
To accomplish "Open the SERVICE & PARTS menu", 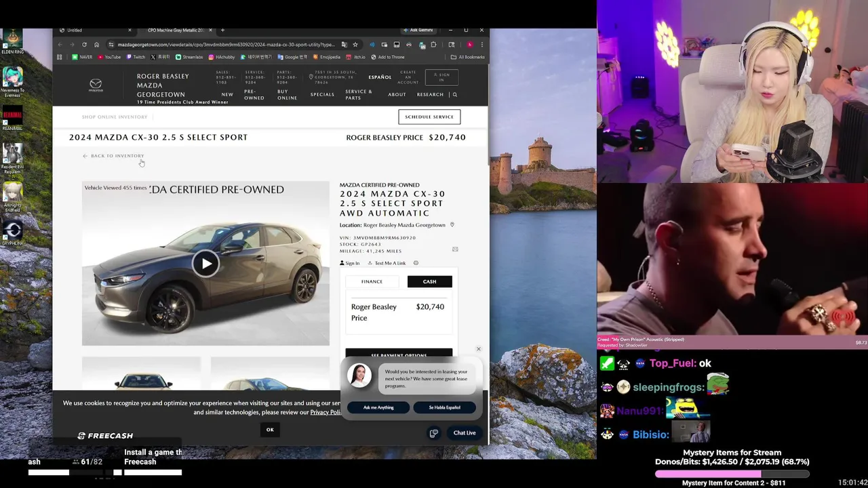I will [x=359, y=95].
